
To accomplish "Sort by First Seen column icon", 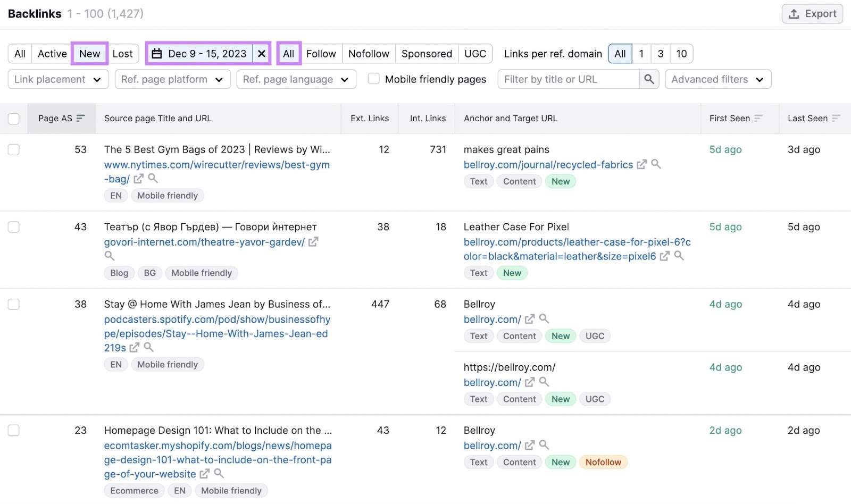I will point(758,118).
